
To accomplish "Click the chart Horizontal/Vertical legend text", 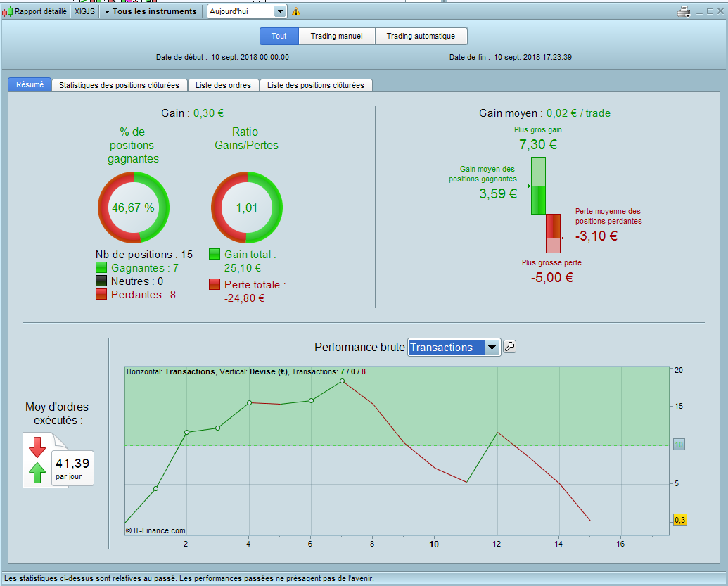I will pyautogui.click(x=246, y=371).
